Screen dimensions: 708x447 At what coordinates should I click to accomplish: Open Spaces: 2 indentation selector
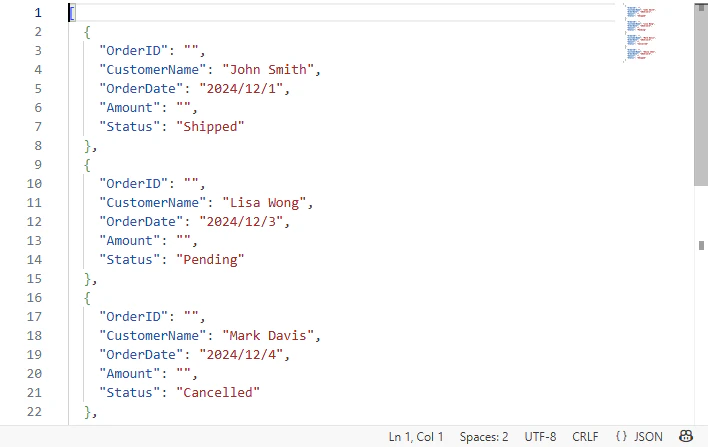click(484, 437)
